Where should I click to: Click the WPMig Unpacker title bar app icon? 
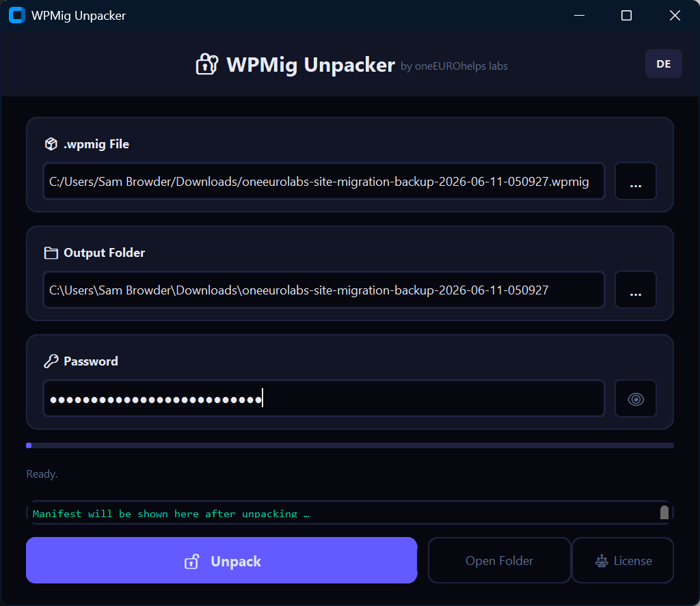[17, 15]
